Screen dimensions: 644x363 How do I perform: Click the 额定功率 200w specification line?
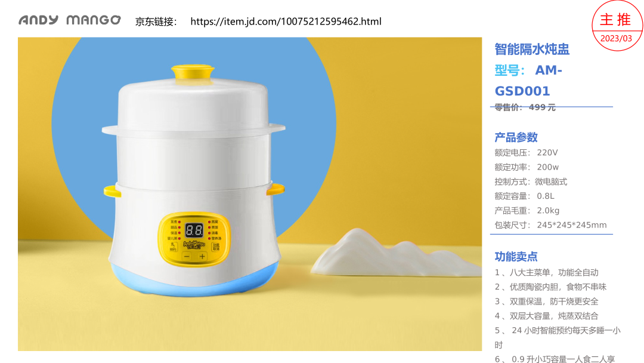527,167
